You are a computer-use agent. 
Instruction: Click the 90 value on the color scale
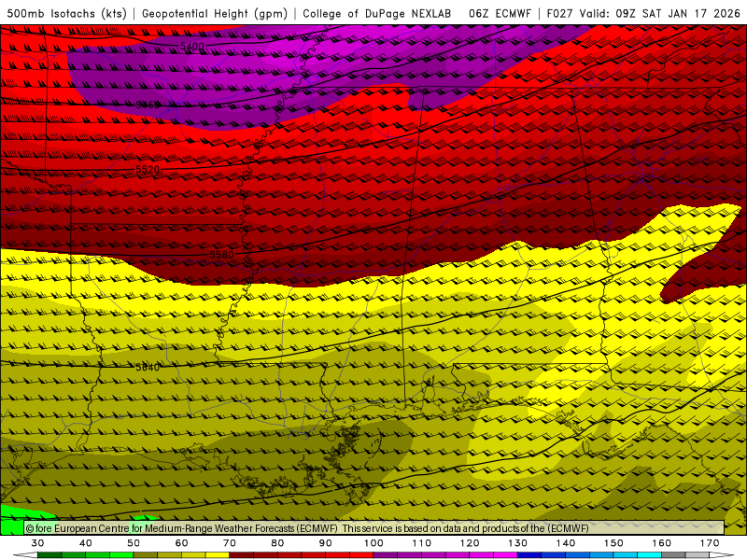pyautogui.click(x=325, y=543)
